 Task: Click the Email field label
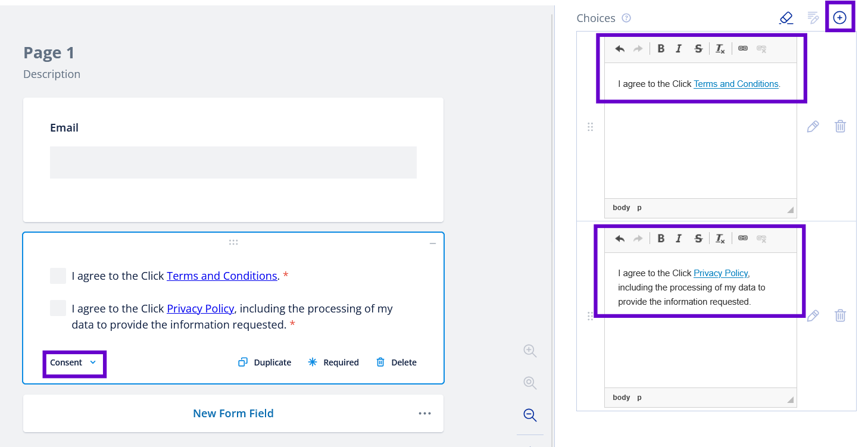64,128
